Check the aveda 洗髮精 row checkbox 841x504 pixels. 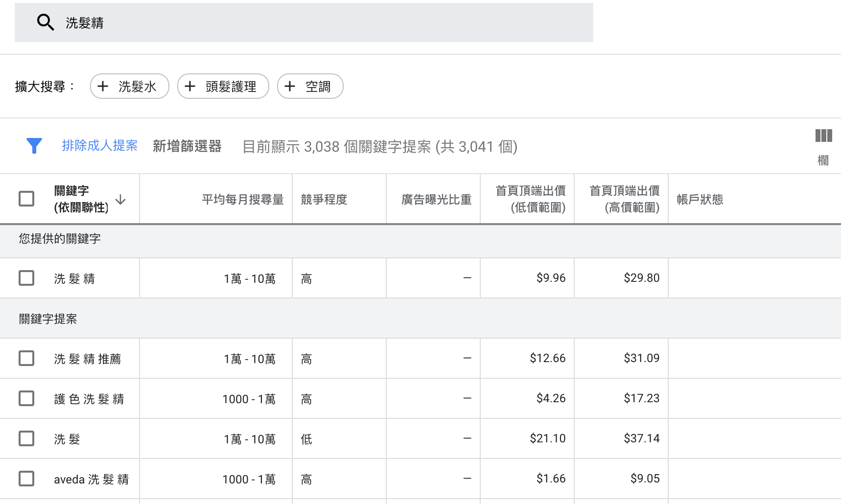pyautogui.click(x=26, y=479)
